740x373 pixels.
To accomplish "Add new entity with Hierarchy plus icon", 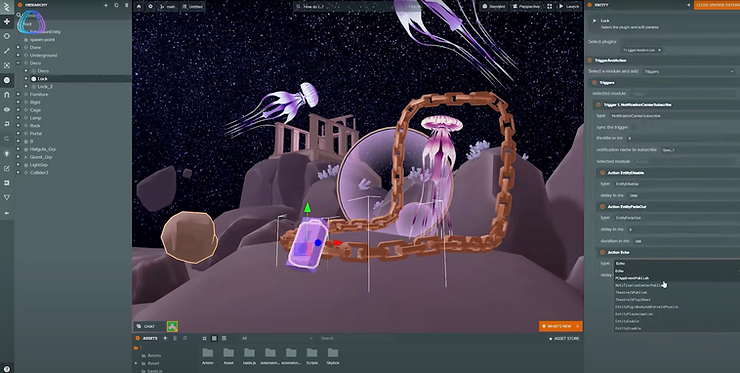I will (106, 5).
